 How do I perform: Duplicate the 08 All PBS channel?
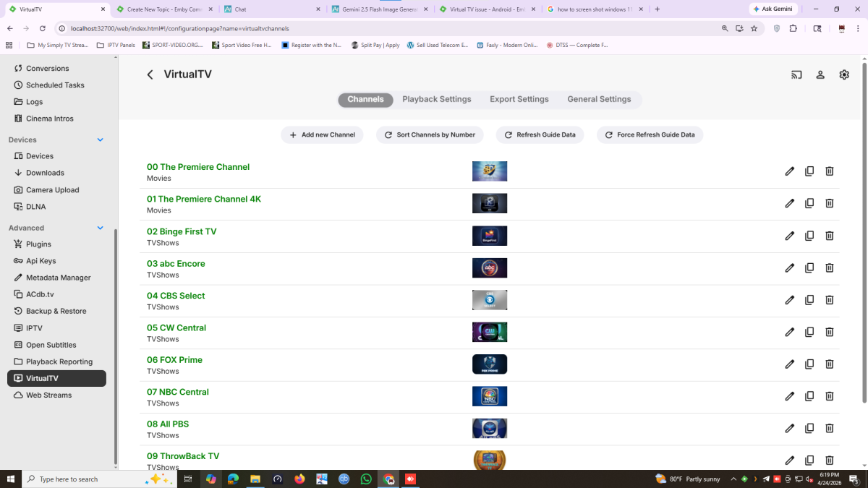point(809,428)
